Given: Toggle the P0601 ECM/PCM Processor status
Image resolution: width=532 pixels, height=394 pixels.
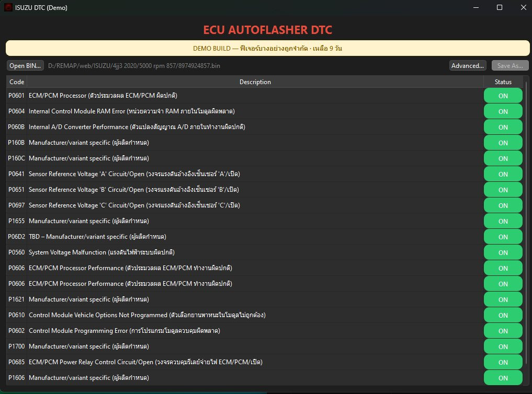Looking at the screenshot, I should point(503,96).
